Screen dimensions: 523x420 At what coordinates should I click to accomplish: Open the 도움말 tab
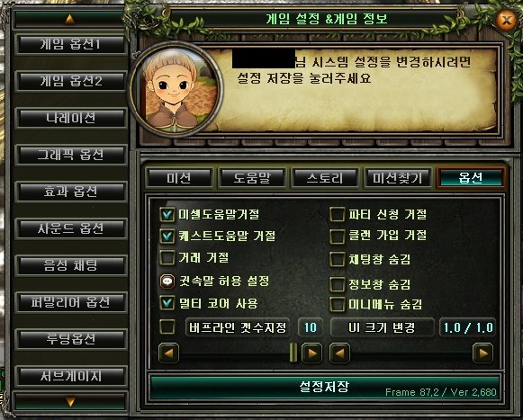click(x=252, y=178)
